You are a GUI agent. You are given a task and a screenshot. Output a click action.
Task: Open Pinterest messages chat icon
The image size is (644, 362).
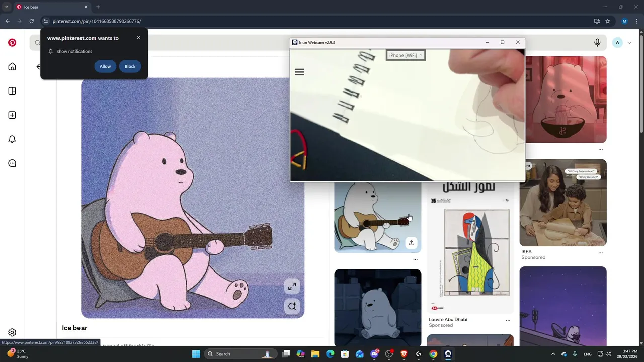coord(12,163)
